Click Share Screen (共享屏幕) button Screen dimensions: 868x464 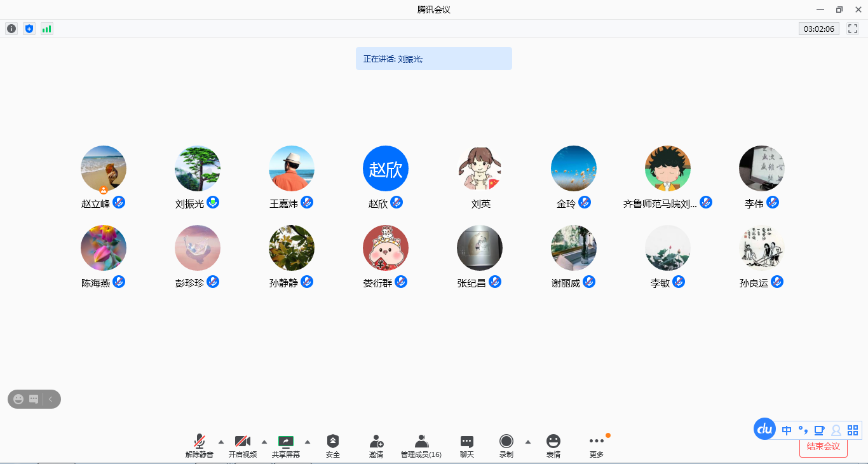pos(286,446)
